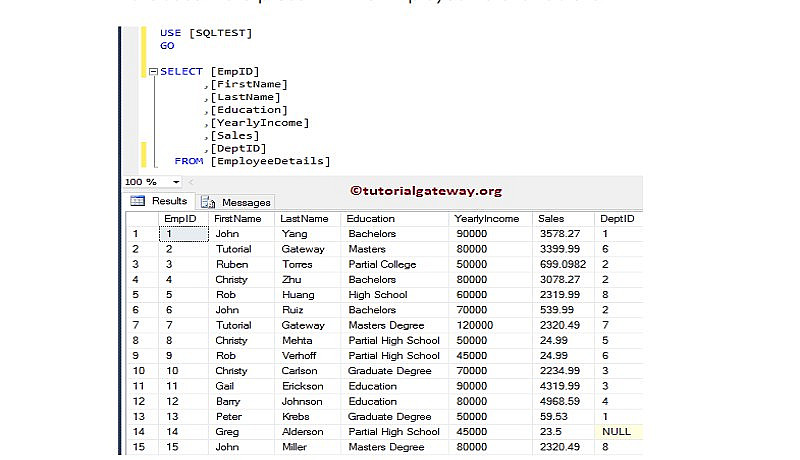Select the LastName column header

(308, 219)
